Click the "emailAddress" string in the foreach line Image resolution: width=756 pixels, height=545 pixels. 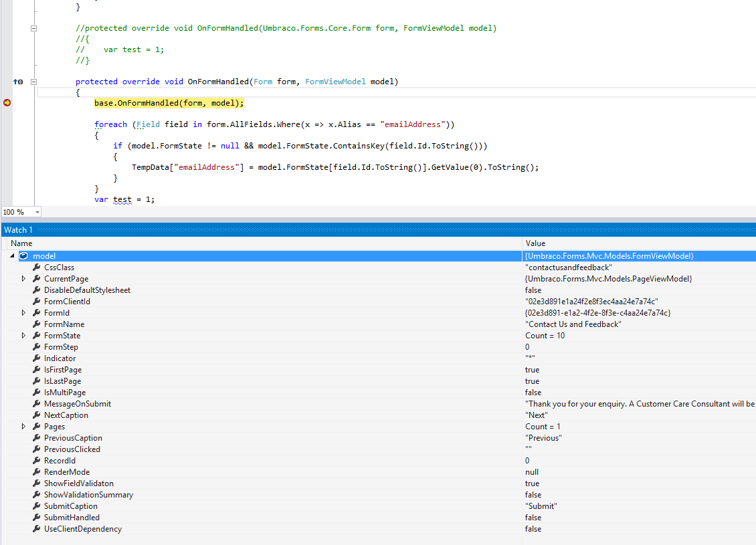point(413,124)
